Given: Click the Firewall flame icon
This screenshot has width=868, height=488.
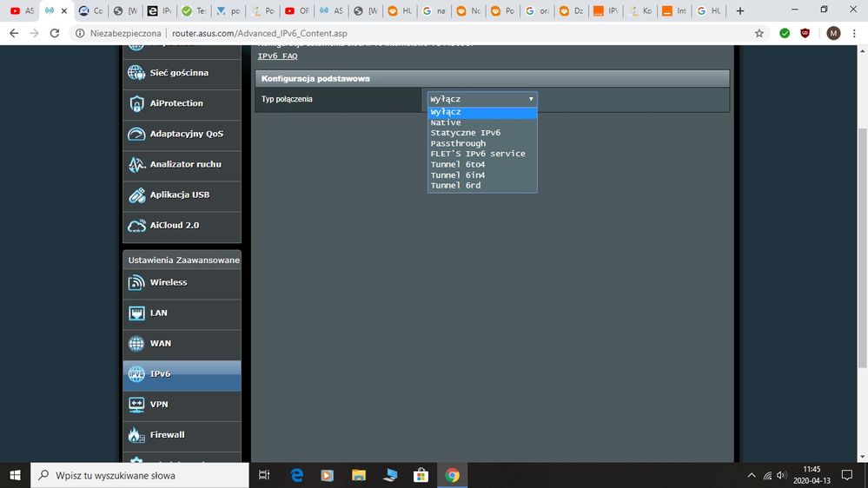Looking at the screenshot, I should coord(136,435).
